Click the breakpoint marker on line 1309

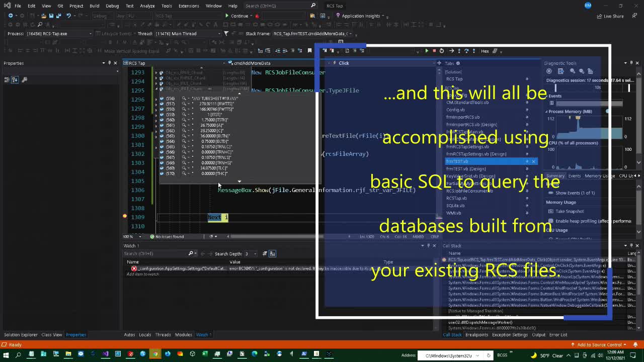click(x=125, y=217)
